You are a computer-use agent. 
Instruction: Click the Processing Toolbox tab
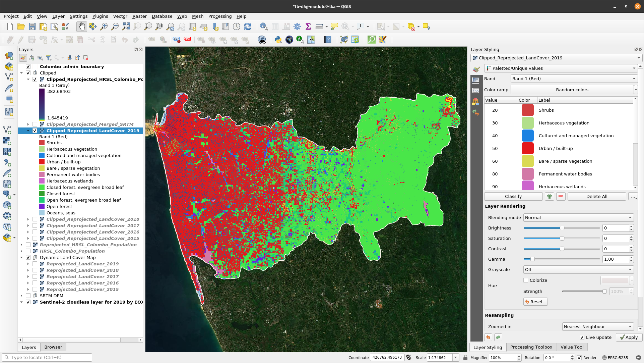pyautogui.click(x=532, y=347)
